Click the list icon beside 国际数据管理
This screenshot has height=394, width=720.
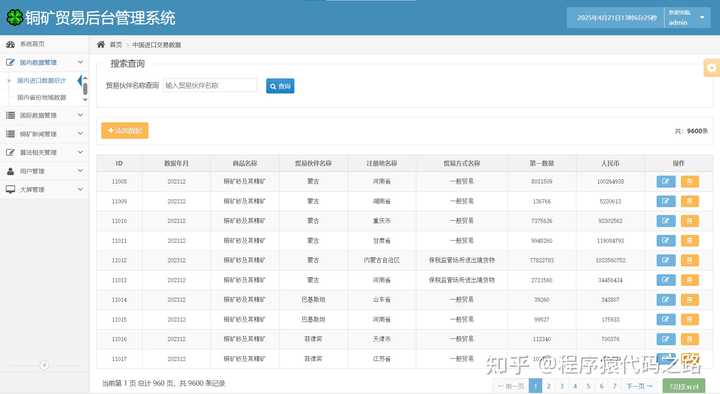[10, 115]
